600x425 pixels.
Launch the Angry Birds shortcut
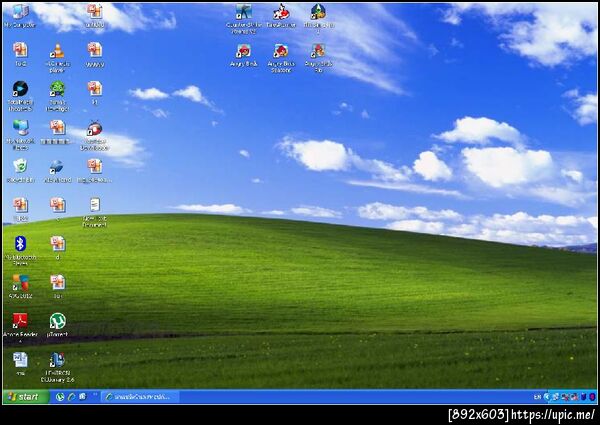243,55
